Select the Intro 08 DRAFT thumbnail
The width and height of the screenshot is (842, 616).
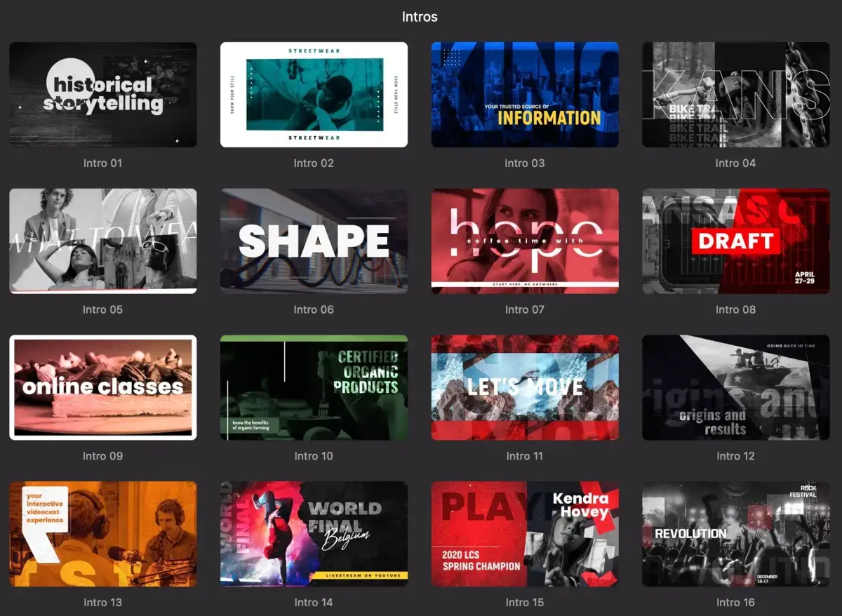pyautogui.click(x=736, y=241)
